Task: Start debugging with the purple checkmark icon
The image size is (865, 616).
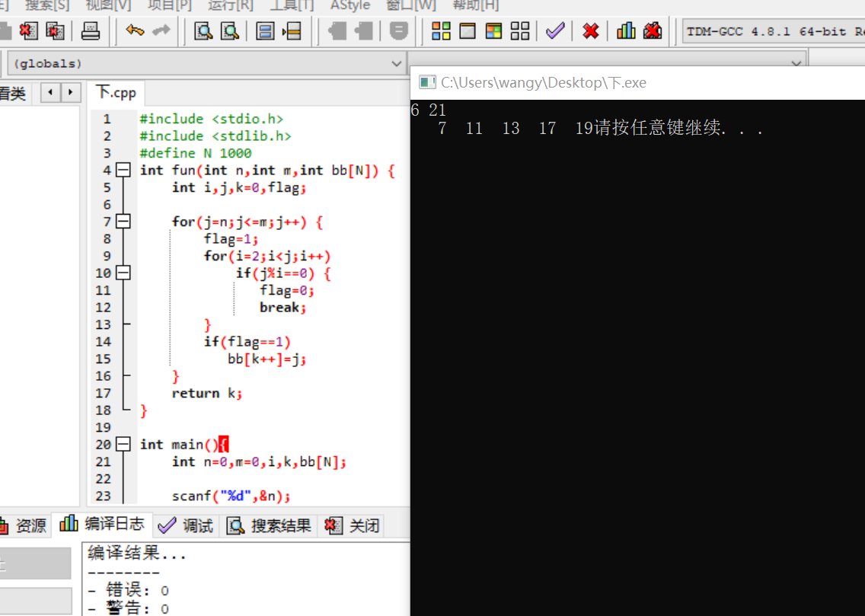Action: click(555, 31)
